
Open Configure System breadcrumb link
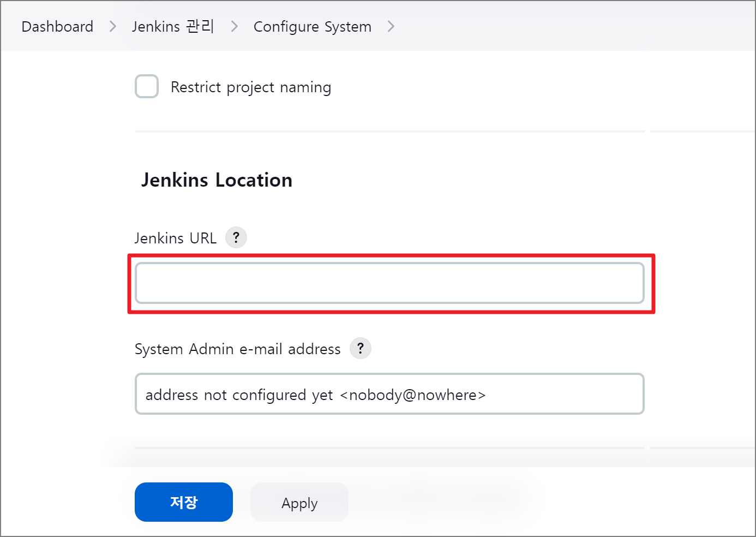click(313, 26)
